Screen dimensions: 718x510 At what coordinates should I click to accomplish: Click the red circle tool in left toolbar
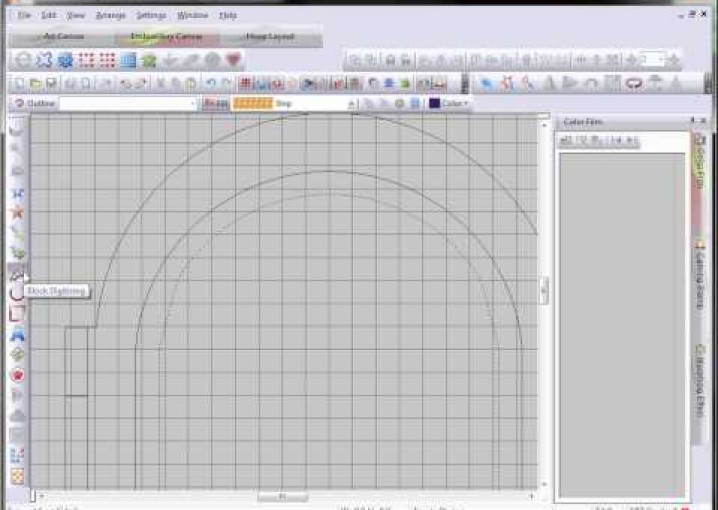coord(17,293)
